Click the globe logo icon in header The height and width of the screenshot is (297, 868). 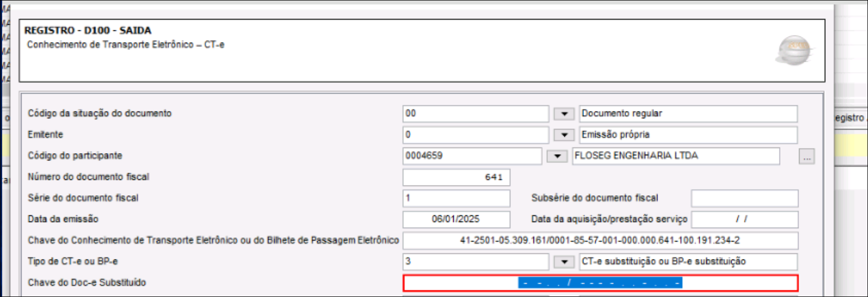tap(794, 50)
